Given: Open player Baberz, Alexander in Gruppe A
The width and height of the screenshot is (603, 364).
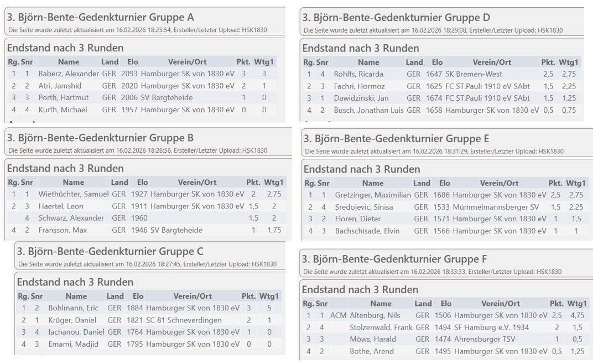Looking at the screenshot, I should coord(69,74).
